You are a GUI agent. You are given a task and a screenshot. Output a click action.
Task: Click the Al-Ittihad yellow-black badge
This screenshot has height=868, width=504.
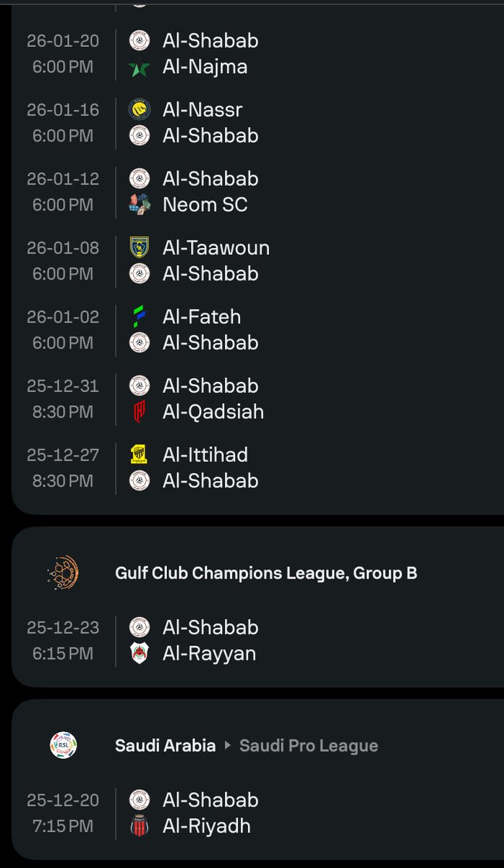[x=140, y=455]
